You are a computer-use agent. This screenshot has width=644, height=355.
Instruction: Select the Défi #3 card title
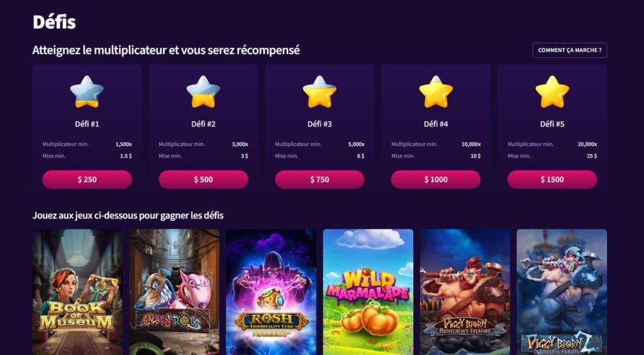click(x=319, y=124)
